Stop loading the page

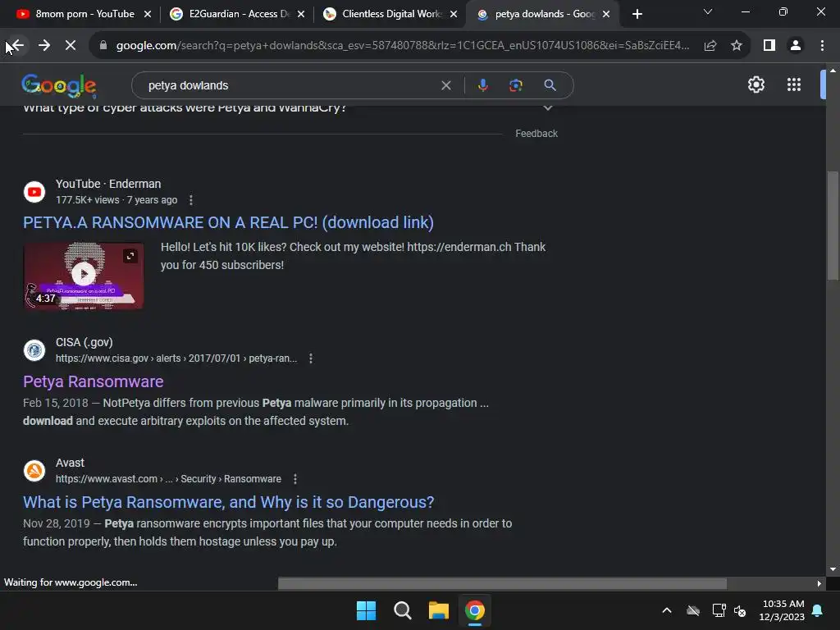tap(71, 46)
